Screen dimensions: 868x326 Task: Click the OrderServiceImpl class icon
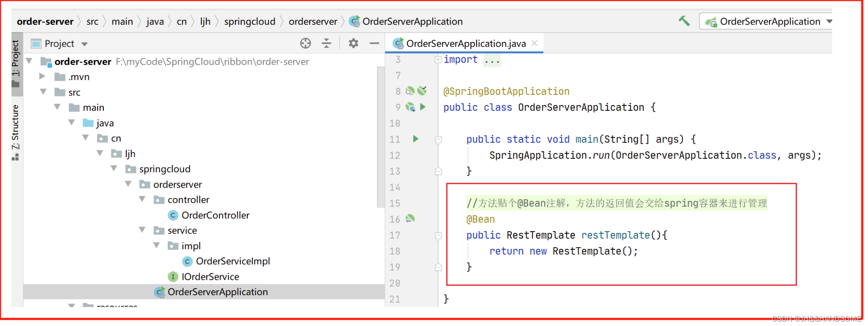(x=187, y=261)
